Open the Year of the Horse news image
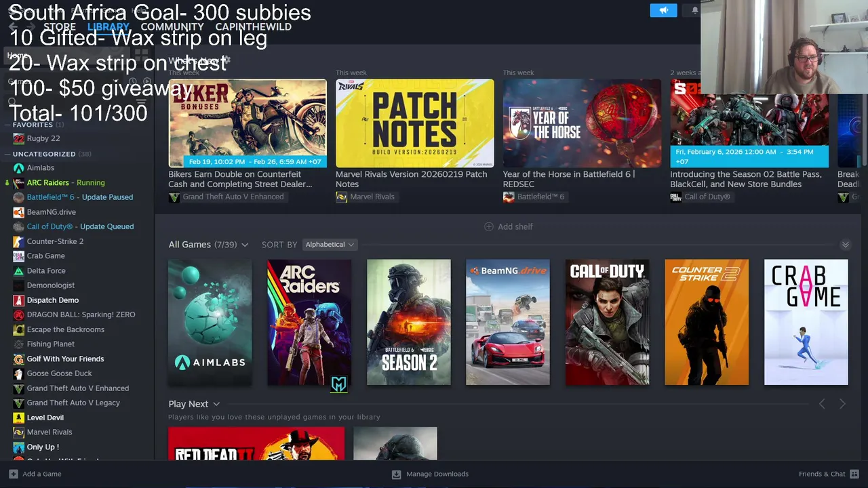Screen dimensions: 868x488 (x=582, y=123)
